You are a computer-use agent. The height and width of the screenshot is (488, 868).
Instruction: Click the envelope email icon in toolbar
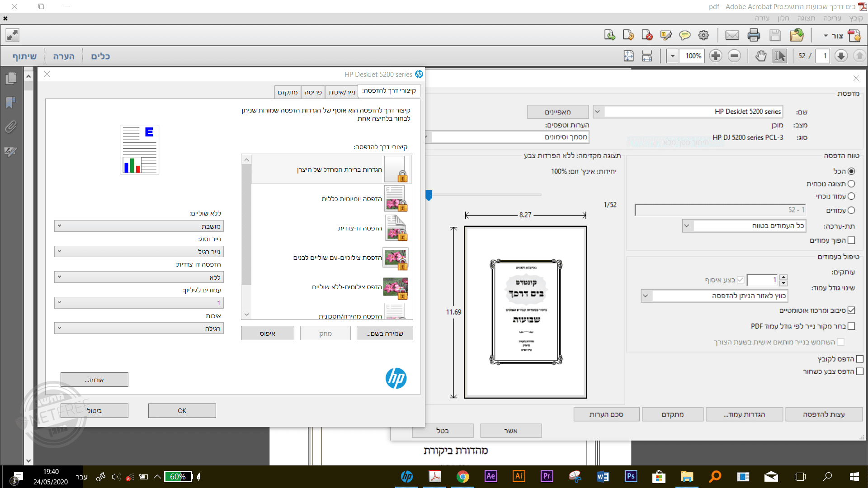tap(732, 35)
